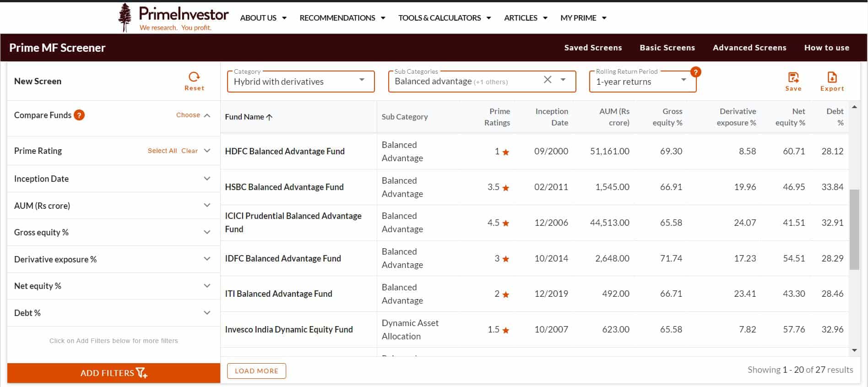Open the Rolling Return Period dropdown
Viewport: 868px width, 387px height.
coord(642,82)
